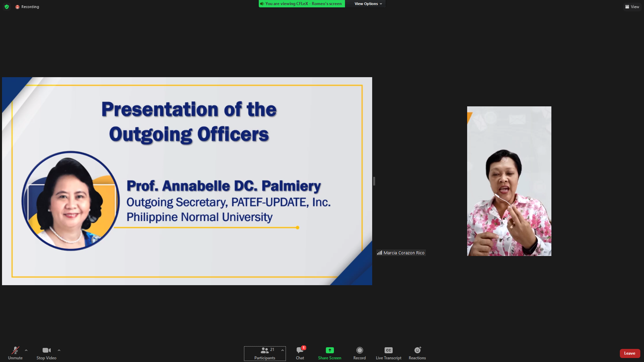Click the green Share Screen icon

coord(330,350)
